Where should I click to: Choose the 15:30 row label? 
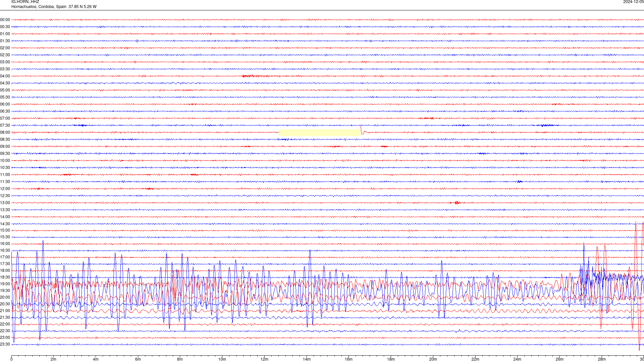(5, 237)
